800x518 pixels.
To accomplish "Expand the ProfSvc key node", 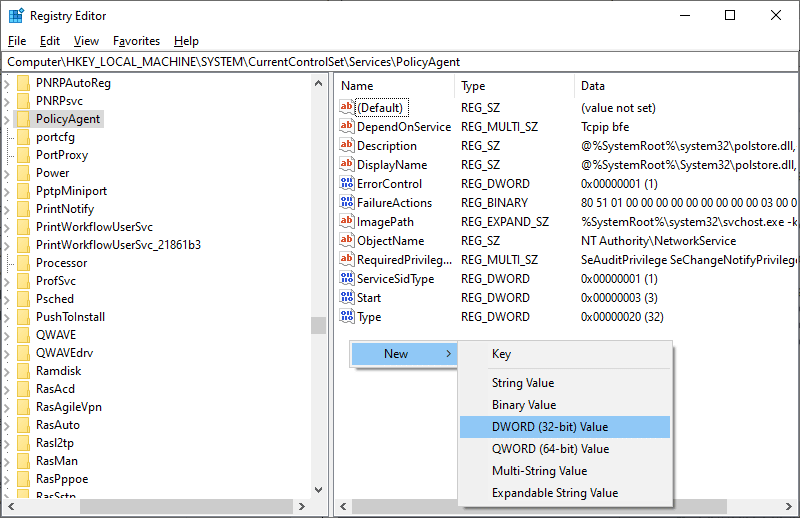I will (7, 282).
